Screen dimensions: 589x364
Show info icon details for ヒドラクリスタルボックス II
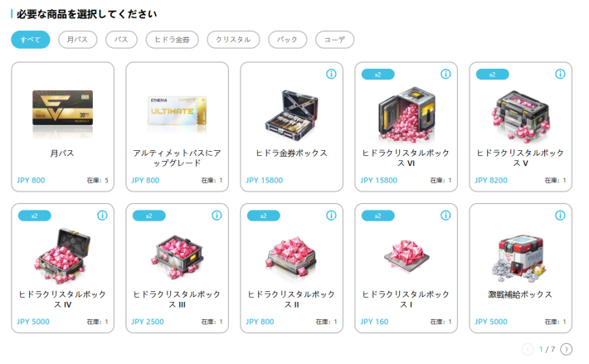click(x=331, y=216)
